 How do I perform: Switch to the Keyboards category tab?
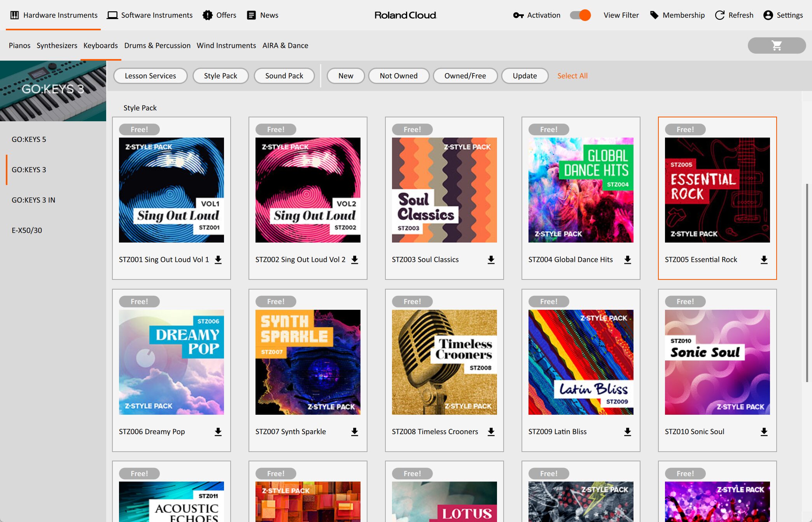(100, 45)
